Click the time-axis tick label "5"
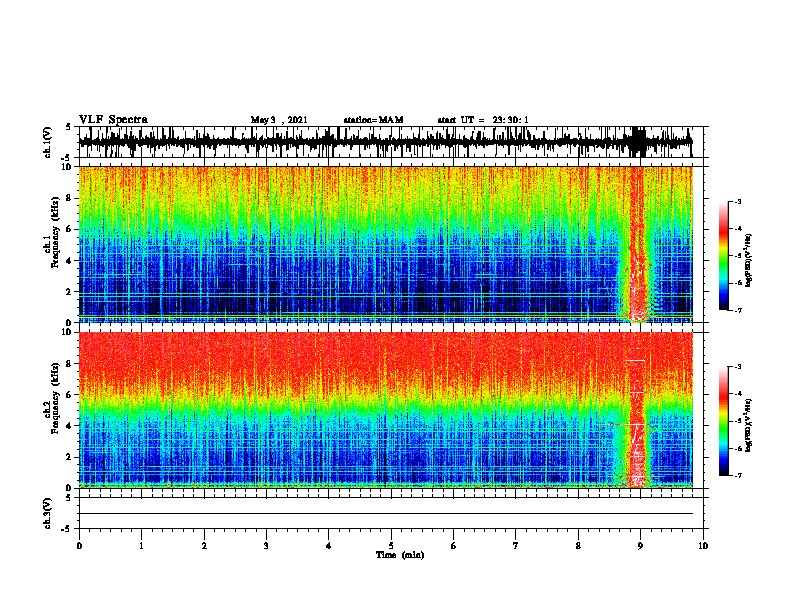Image resolution: width=792 pixels, height=612 pixels. [391, 546]
